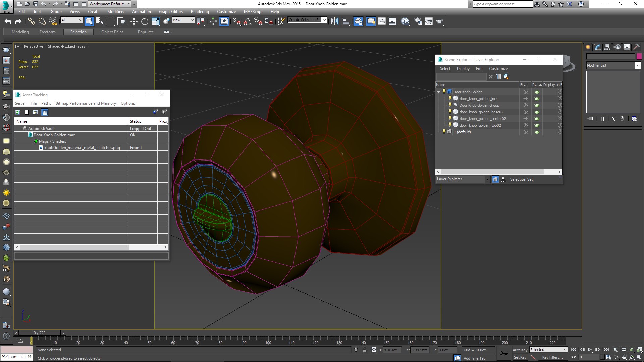Click the Select Object arrow tool
Image resolution: width=644 pixels, height=362 pixels.
[89, 21]
